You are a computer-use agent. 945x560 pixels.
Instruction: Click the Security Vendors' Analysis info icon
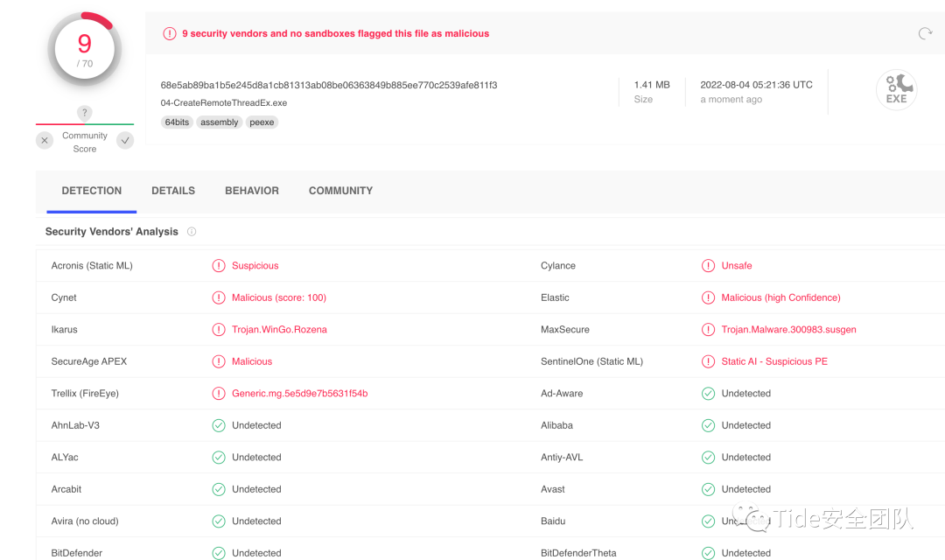coord(192,232)
